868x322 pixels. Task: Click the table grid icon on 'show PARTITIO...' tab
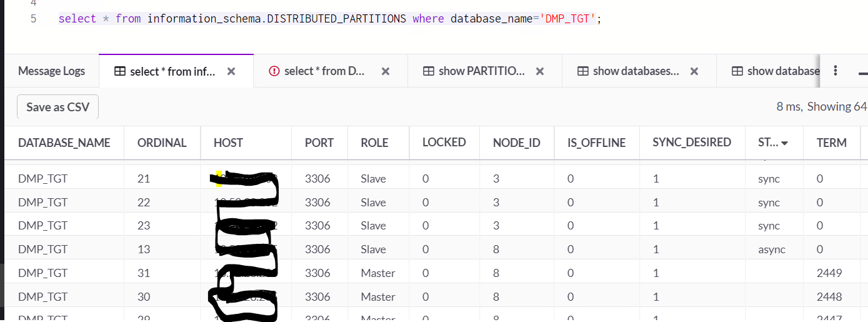coord(429,71)
